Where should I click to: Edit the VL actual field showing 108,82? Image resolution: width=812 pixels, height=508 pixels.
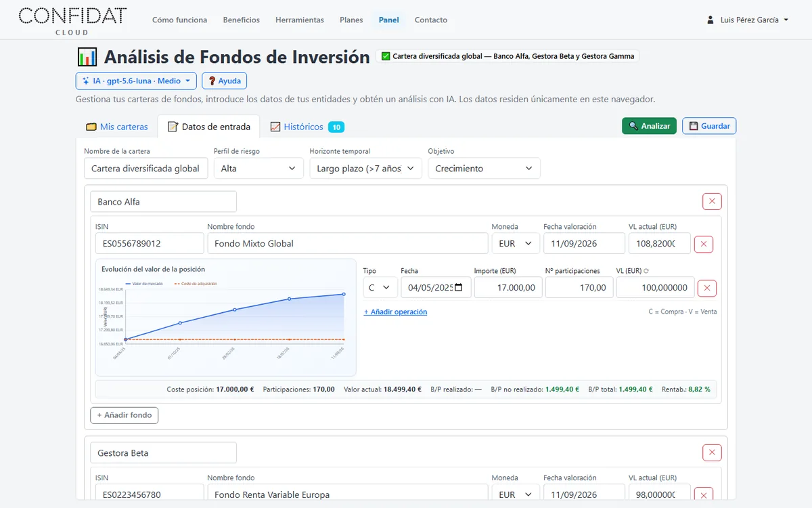pyautogui.click(x=660, y=243)
